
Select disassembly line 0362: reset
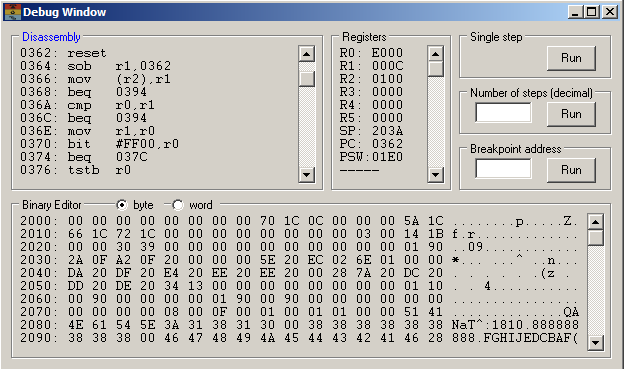tap(63, 53)
